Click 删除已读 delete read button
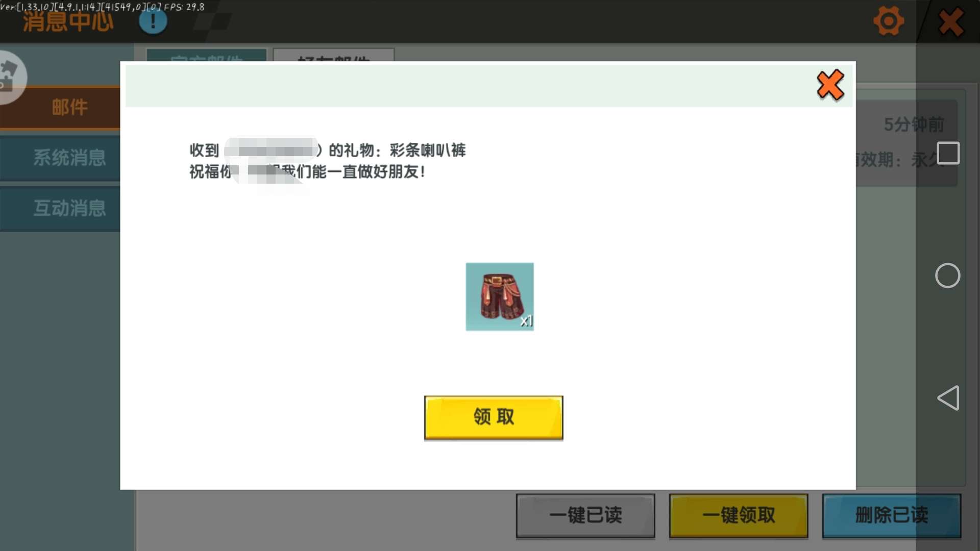 coord(891,515)
